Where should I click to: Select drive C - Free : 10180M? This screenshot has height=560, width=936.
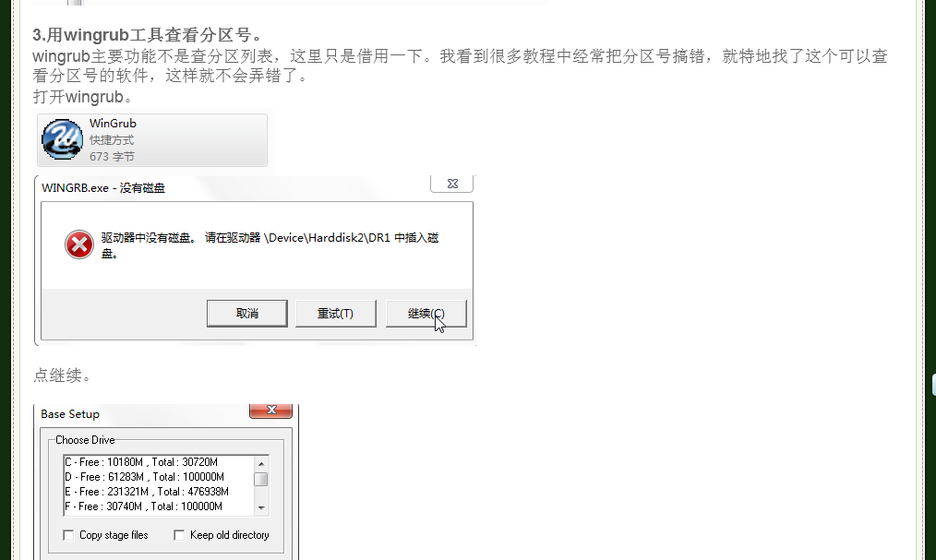coord(159,462)
